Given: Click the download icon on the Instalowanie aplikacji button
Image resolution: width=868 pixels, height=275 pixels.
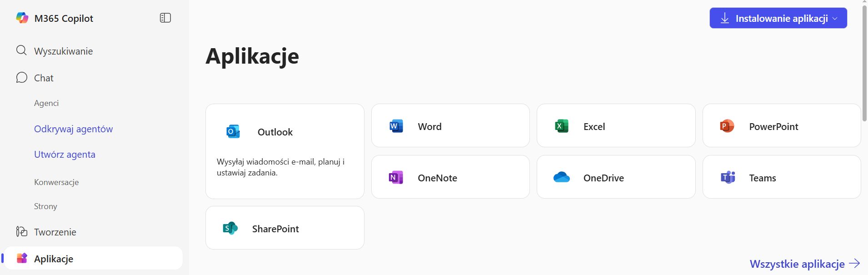Looking at the screenshot, I should 725,19.
